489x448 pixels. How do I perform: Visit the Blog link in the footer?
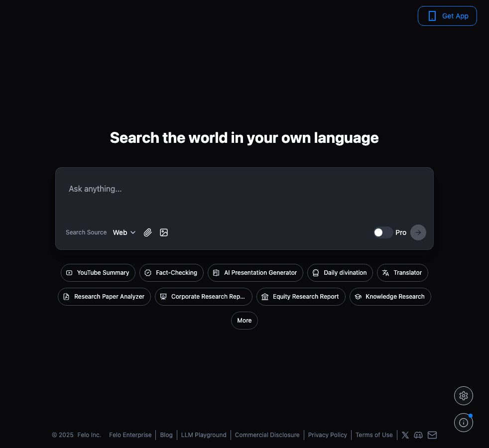166,435
